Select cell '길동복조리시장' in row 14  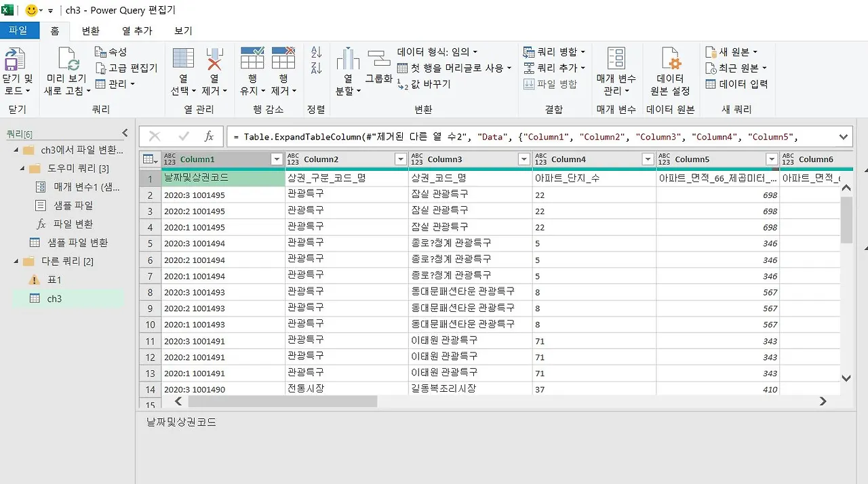click(471, 389)
